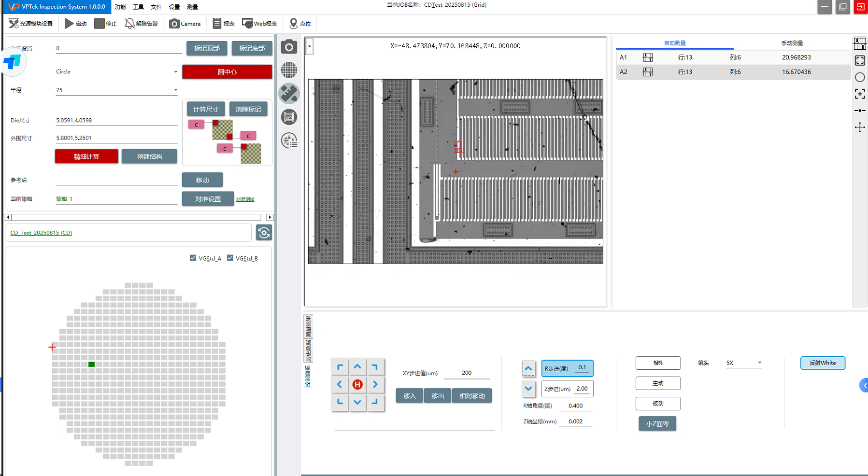Open the ruler measurement tool icon
The height and width of the screenshot is (476, 868).
[x=289, y=94]
